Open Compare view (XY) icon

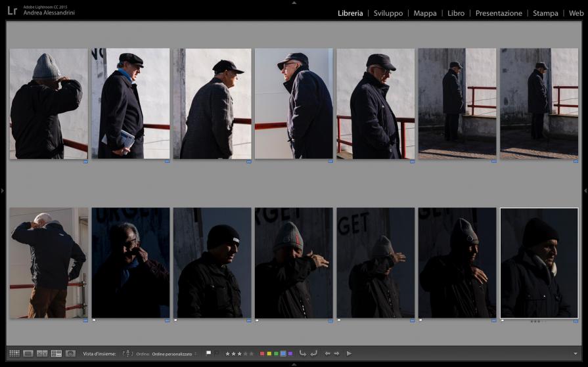(x=42, y=353)
